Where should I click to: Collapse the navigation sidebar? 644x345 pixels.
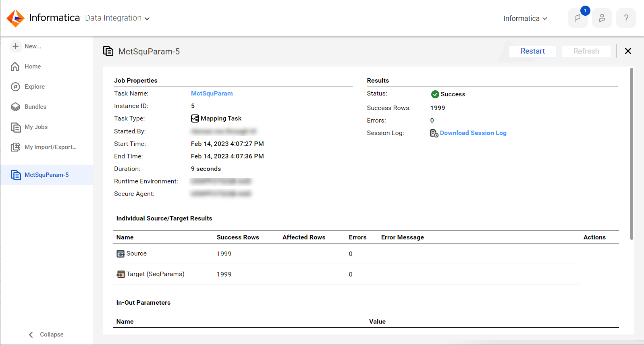click(x=46, y=335)
